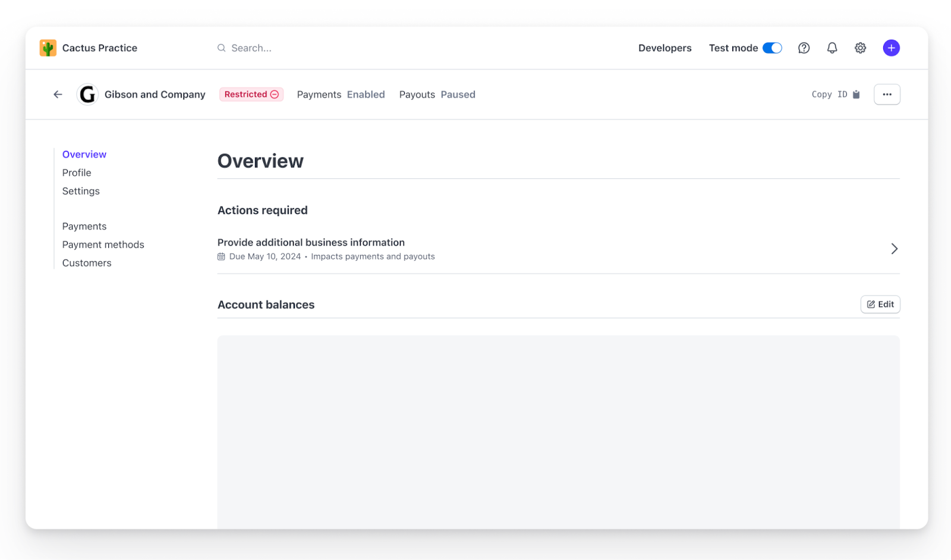Click the Cactus Practice account name
Viewport: 951px width, 560px height.
[x=100, y=48]
